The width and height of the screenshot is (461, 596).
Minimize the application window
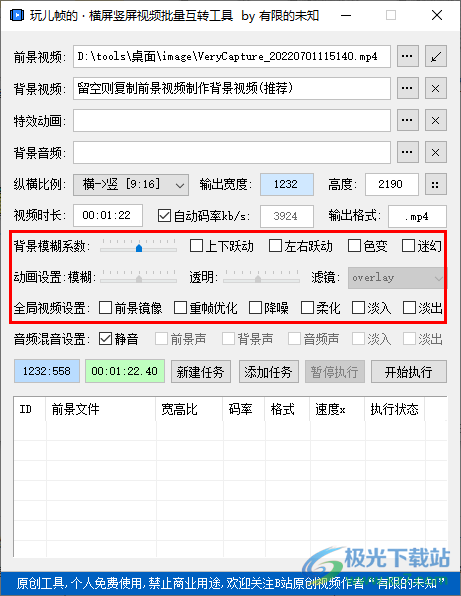(346, 16)
